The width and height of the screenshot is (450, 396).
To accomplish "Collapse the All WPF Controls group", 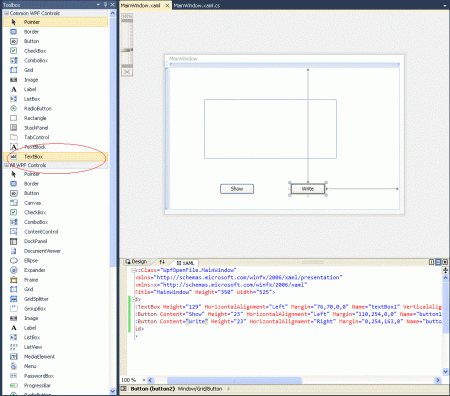I will pyautogui.click(x=6, y=165).
